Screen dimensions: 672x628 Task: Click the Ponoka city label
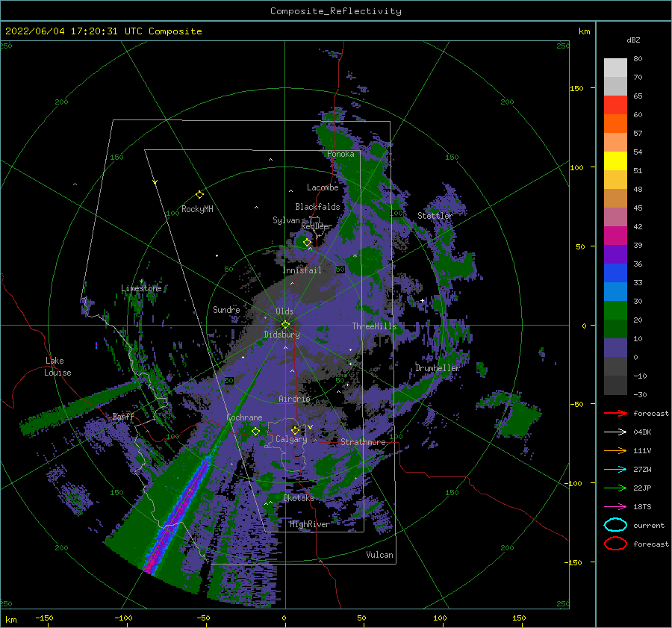pyautogui.click(x=340, y=154)
